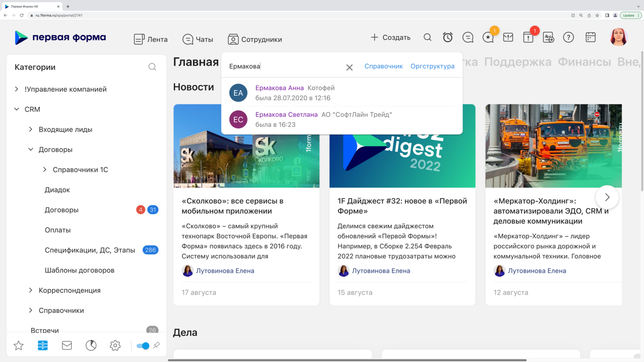The width and height of the screenshot is (644, 362).
Task: Open the mail envelope icon in sidebar
Action: pos(67,346)
